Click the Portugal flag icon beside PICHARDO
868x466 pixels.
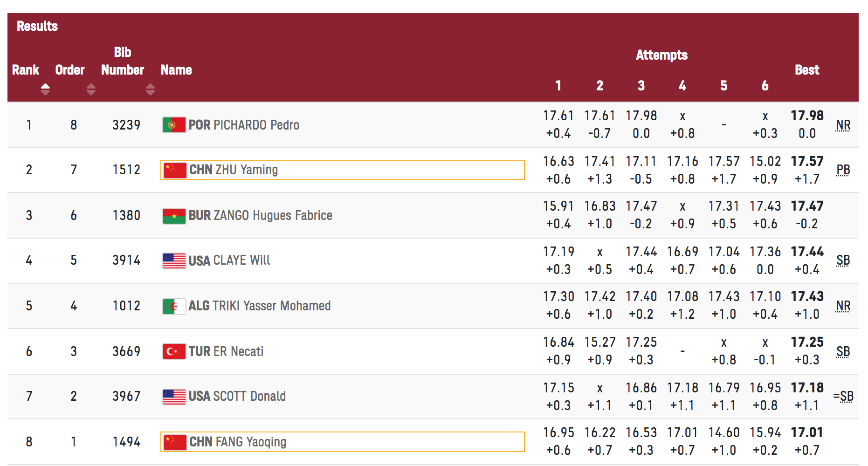(x=174, y=125)
